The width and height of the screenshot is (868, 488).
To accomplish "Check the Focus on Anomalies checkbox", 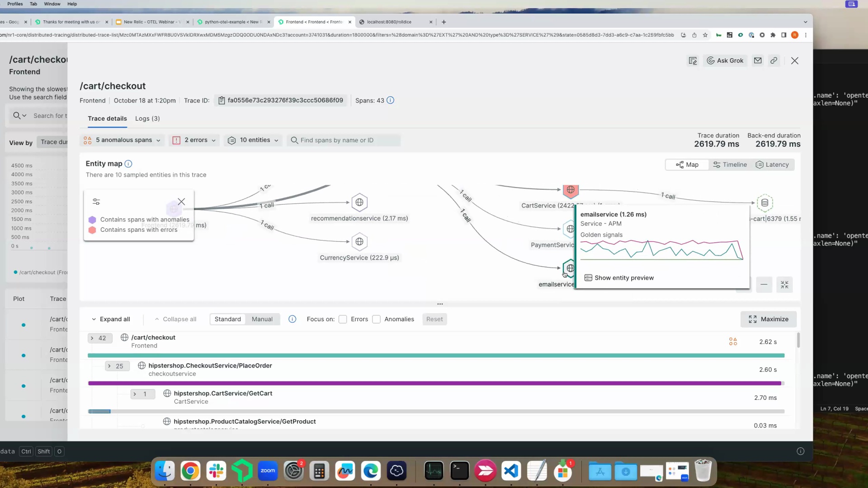I will 376,319.
